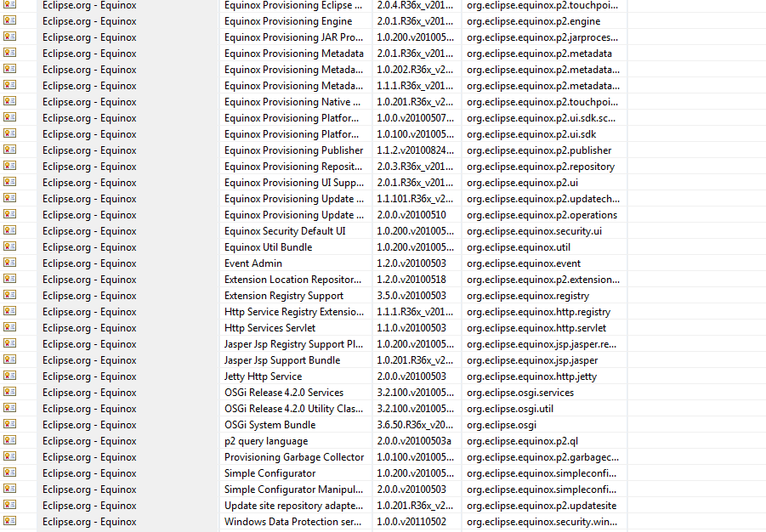Click 'Event Admin' plug-in name
Image resolution: width=766 pixels, height=532 pixels.
[253, 263]
